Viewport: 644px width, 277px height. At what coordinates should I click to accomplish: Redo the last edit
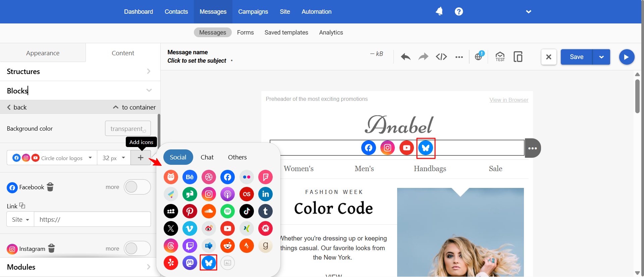pos(423,57)
